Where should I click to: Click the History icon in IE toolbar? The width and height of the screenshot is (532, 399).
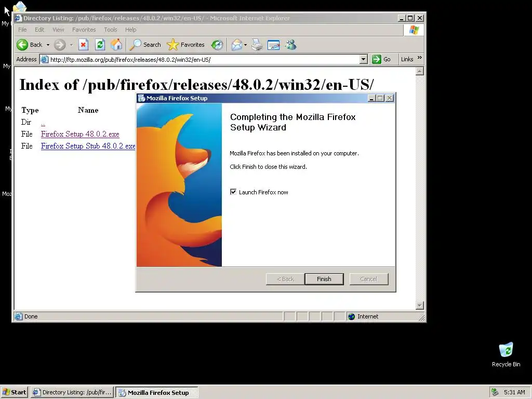point(217,45)
